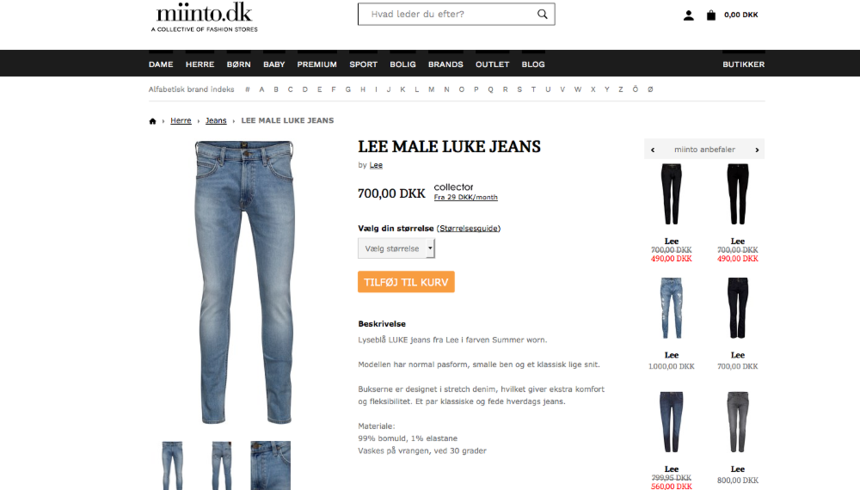Image resolution: width=860 pixels, height=490 pixels.
Task: Click the Lee brand link under title
Action: coord(376,165)
